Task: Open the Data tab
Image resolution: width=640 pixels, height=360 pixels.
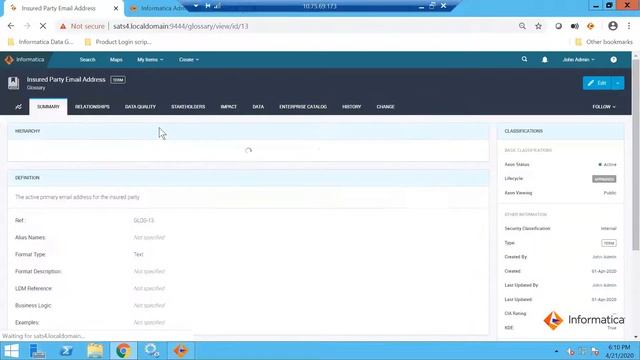Action: click(x=258, y=107)
